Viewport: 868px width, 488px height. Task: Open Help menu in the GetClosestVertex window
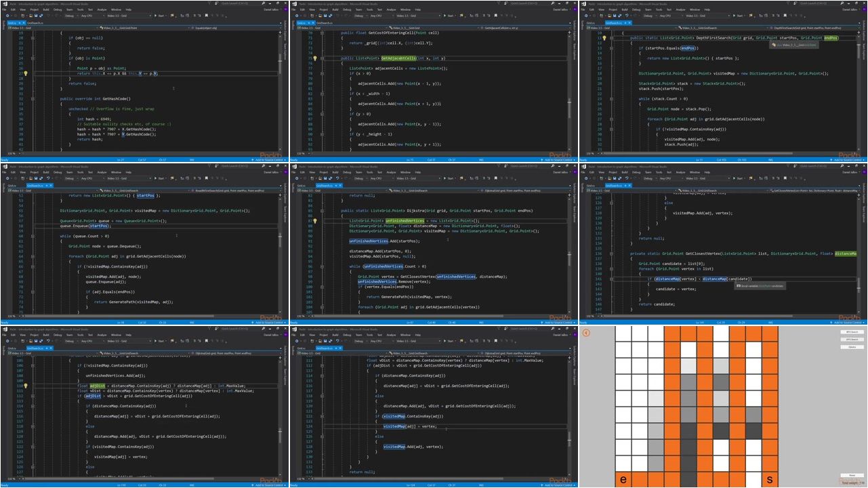pyautogui.click(x=707, y=172)
